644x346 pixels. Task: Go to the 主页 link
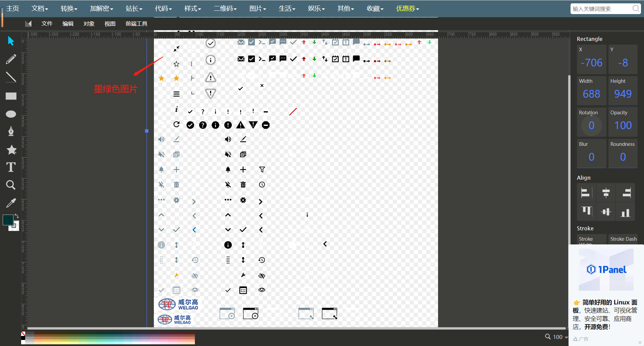click(12, 8)
